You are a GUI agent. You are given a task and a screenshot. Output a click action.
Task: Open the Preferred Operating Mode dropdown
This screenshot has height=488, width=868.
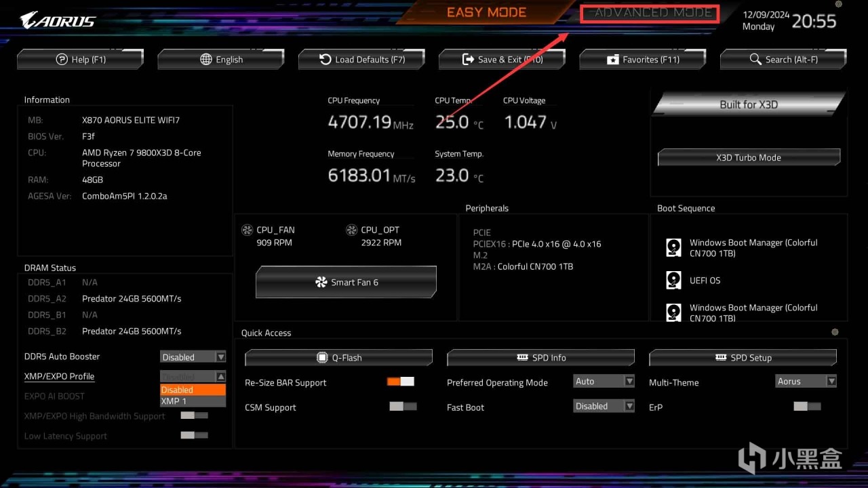click(604, 382)
